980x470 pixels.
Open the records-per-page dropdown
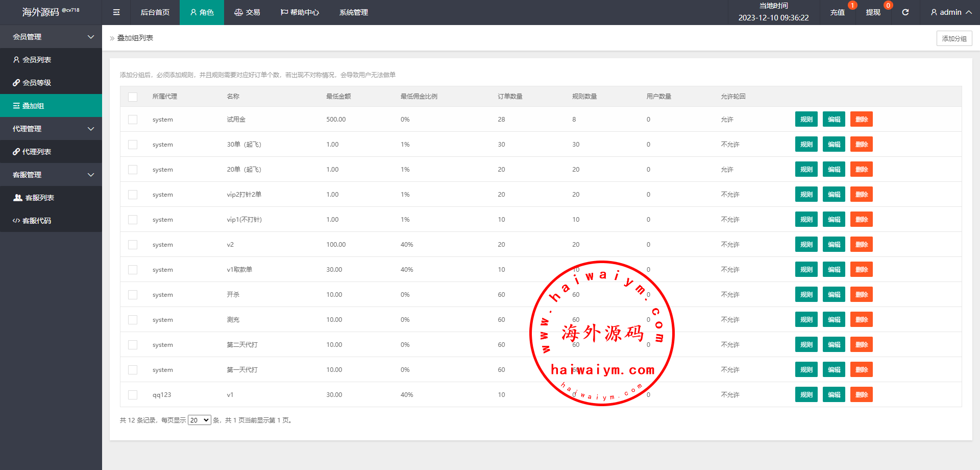click(199, 420)
